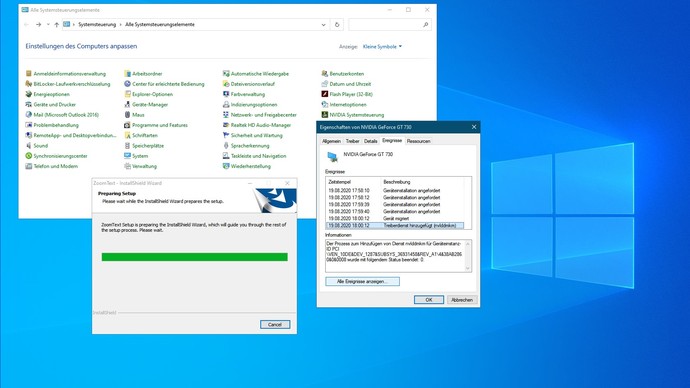Click Alle Ereignisse anzeigen button
This screenshot has width=690, height=388.
[x=362, y=281]
